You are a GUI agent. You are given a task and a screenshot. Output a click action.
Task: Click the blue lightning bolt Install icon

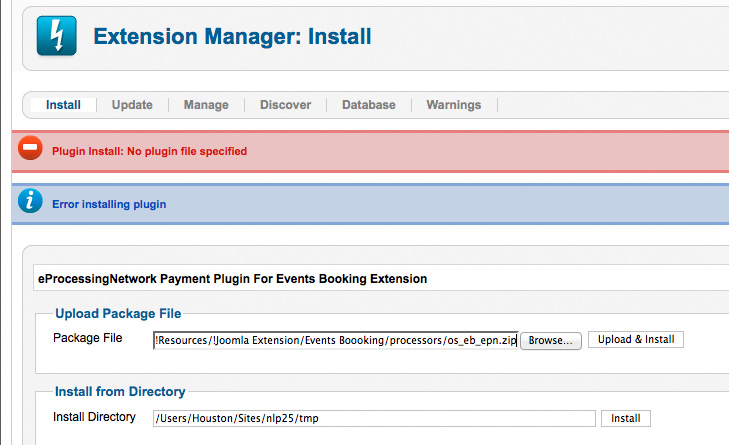coord(57,36)
